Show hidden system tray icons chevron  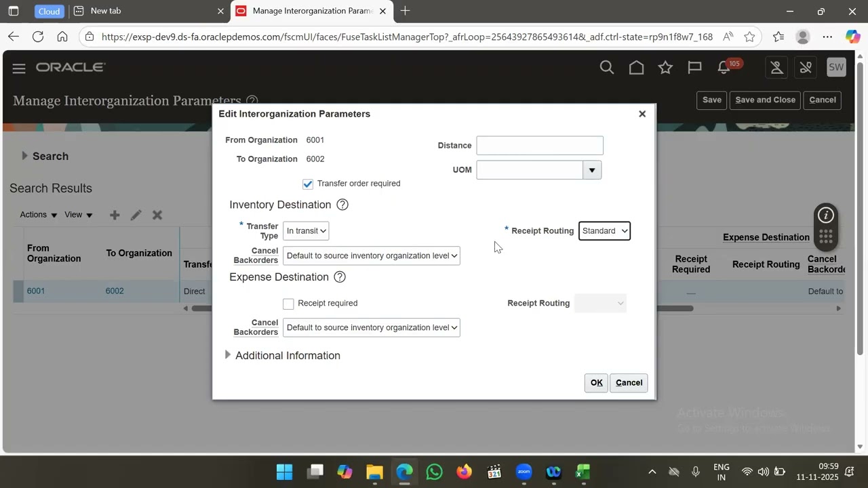(x=652, y=472)
